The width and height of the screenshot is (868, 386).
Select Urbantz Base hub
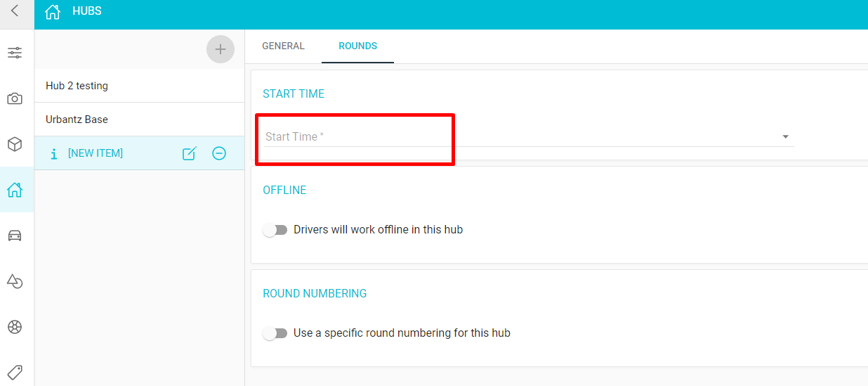pyautogui.click(x=139, y=120)
